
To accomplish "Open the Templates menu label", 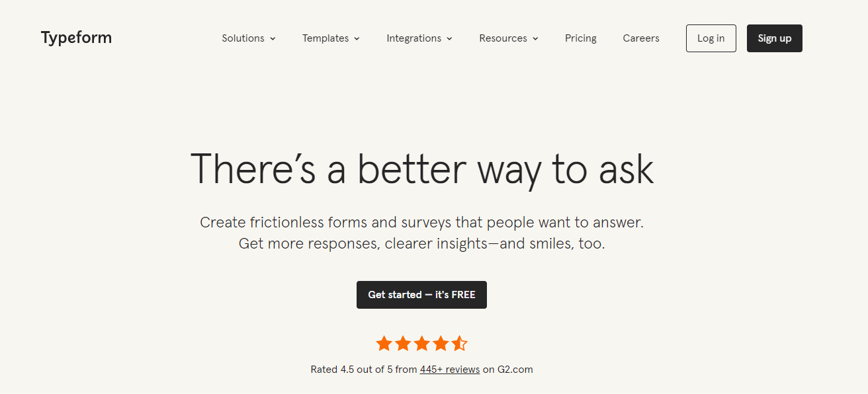I will (325, 38).
